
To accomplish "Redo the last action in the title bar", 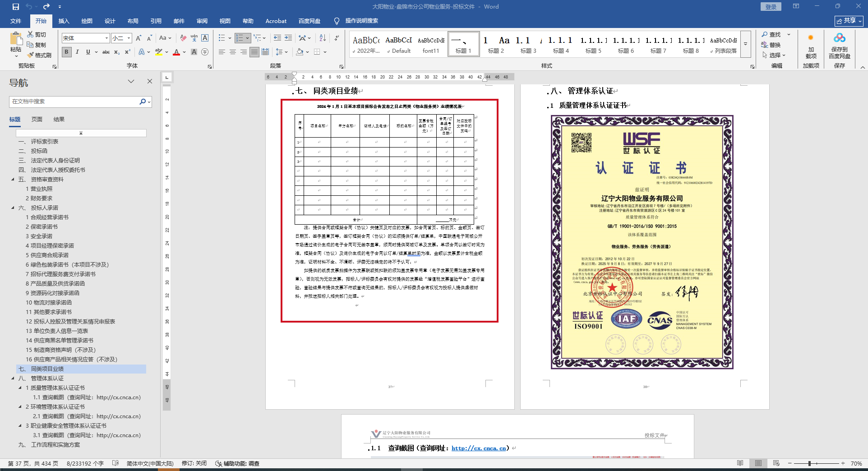I will coord(46,6).
